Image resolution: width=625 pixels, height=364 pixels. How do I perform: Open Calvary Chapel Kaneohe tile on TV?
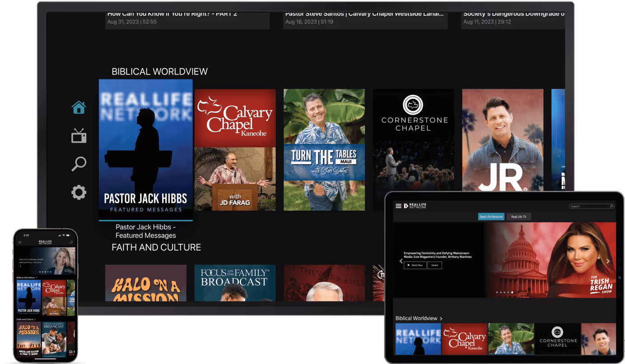(x=235, y=149)
